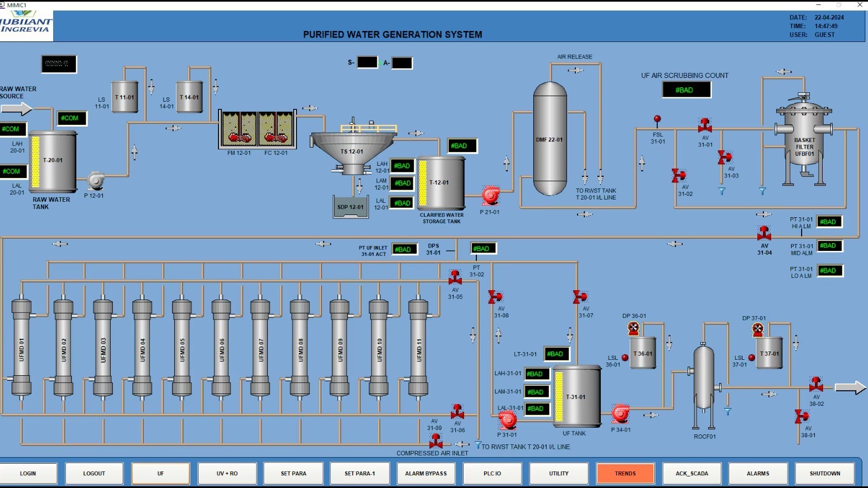Viewport: 868px width, 488px height.
Task: Switch to the UF screen tab
Action: click(160, 474)
